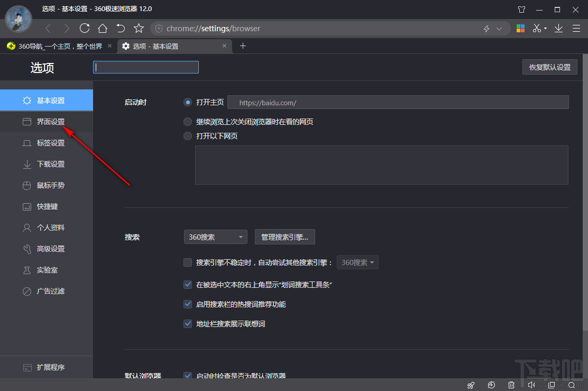The height and width of the screenshot is (391, 588).
Task: Select 继续浏览上次关闭浏览器时在看的网页 radio option
Action: 188,122
